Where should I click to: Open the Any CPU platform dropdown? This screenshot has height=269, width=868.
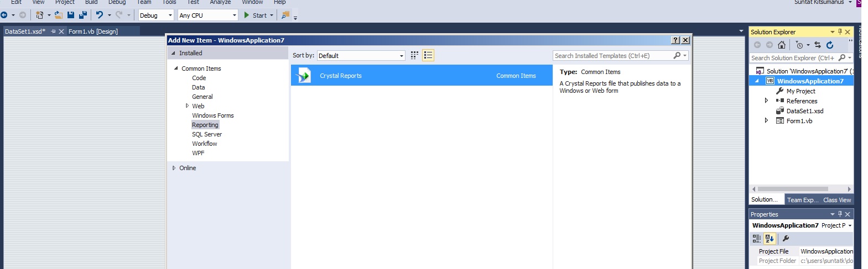208,15
